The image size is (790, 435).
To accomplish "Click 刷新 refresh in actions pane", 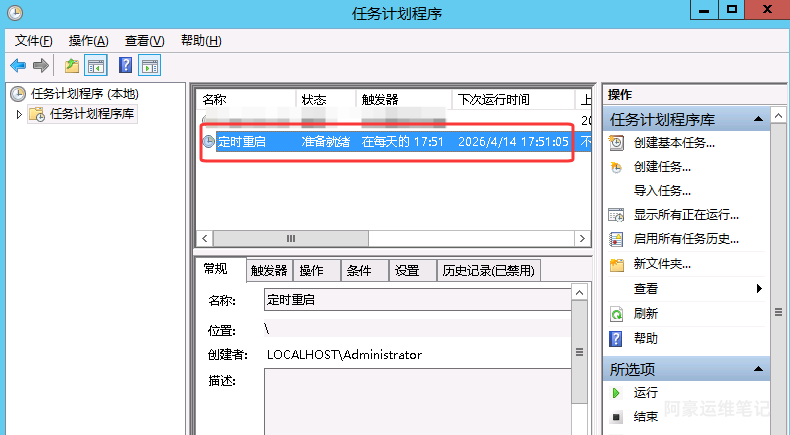I will (645, 313).
